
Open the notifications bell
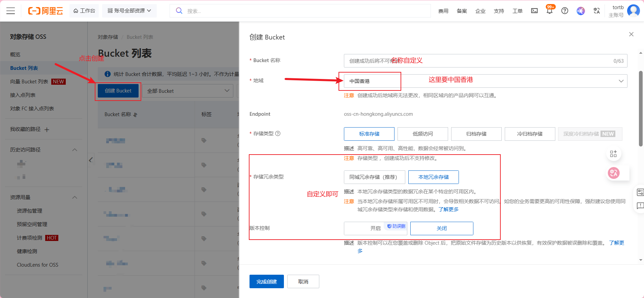click(550, 11)
